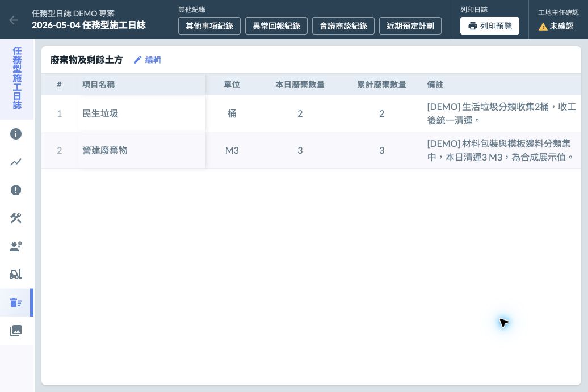Click the # column header
Image resolution: width=588 pixels, height=392 pixels.
pyautogui.click(x=59, y=85)
